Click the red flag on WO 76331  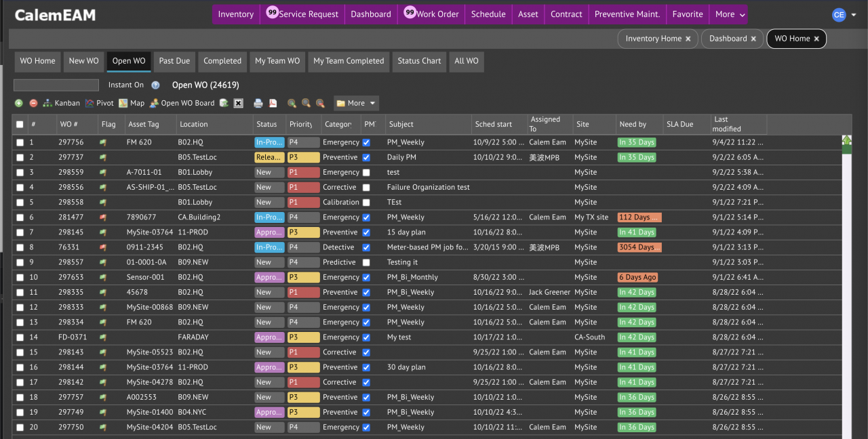104,247
